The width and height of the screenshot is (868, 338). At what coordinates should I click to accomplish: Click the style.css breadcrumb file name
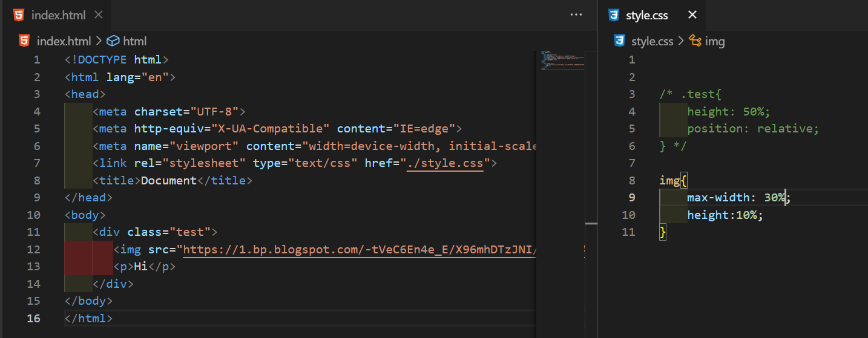pos(651,41)
